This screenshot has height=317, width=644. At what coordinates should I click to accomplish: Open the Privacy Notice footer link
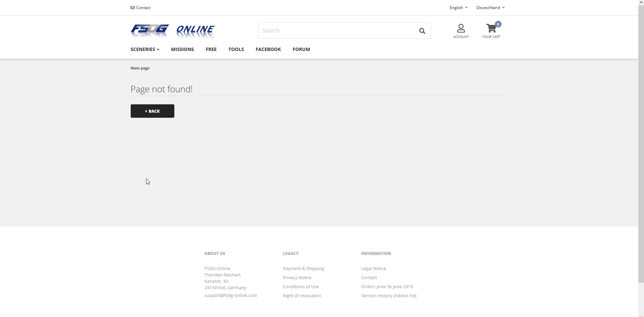point(297,278)
